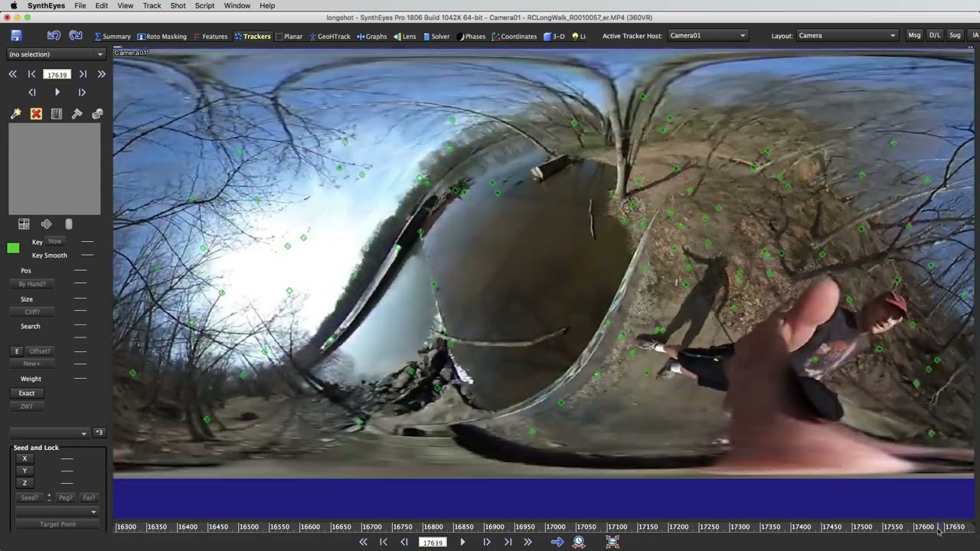Open the Shot menu
Image resolution: width=980 pixels, height=551 pixels.
(x=178, y=5)
